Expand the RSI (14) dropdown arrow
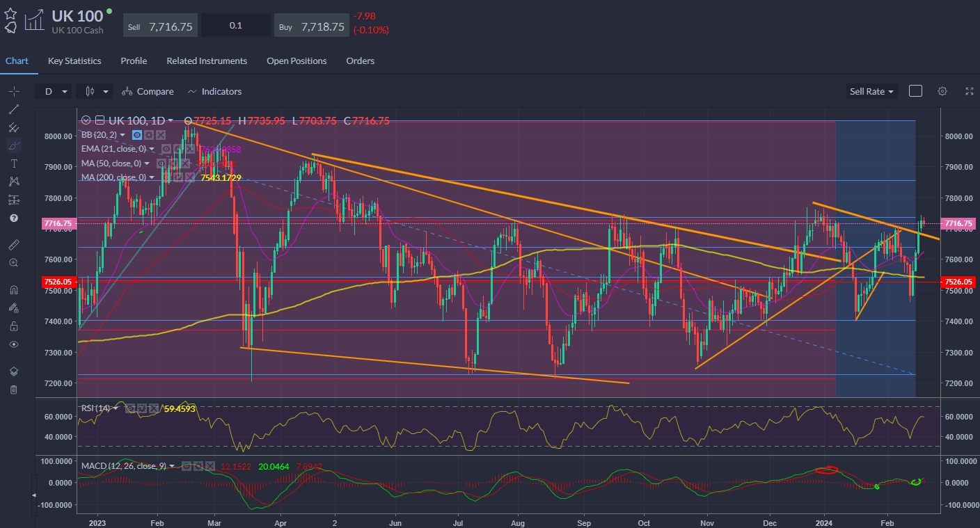The width and height of the screenshot is (980, 528). pyautogui.click(x=116, y=408)
